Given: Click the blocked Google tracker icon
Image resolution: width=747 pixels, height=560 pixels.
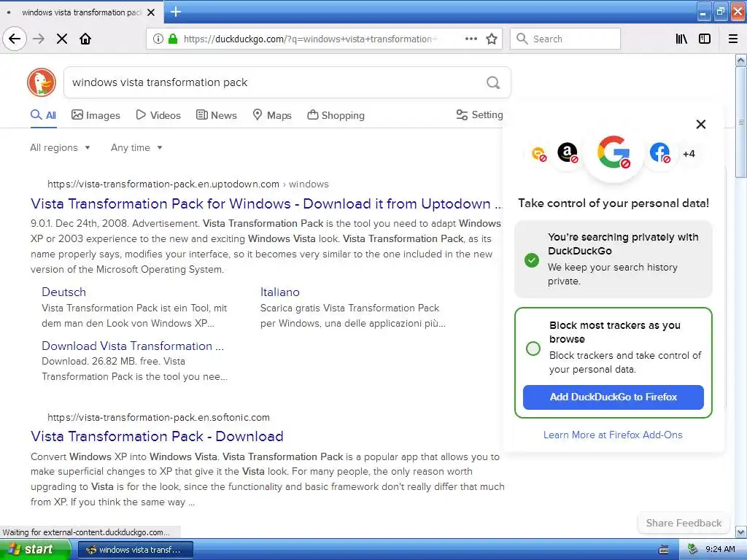Looking at the screenshot, I should click(x=614, y=152).
